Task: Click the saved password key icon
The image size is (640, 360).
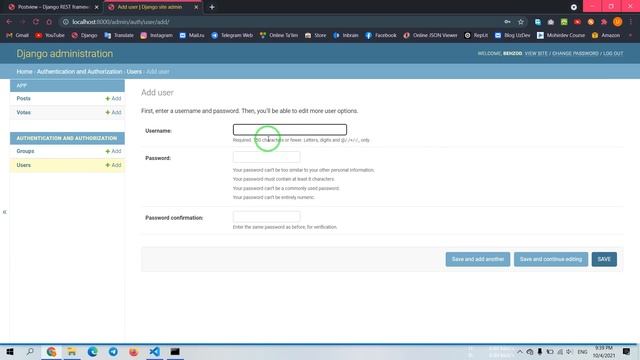Action: 507,22
